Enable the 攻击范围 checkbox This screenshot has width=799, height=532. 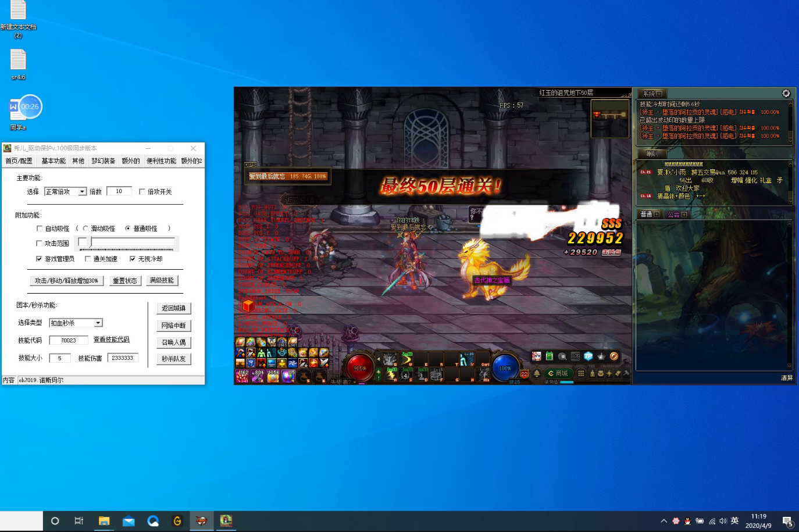point(40,244)
